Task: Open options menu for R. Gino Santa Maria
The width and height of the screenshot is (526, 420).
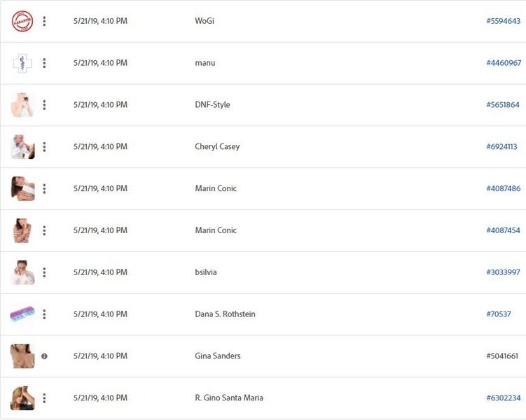Action: [x=44, y=398]
